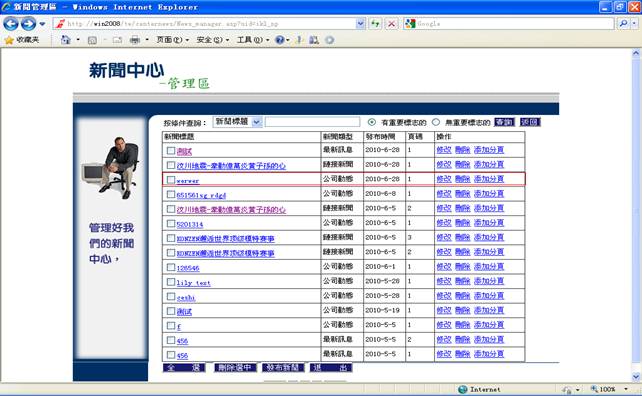642x396 pixels.
Task: Click the blue Help question mark icon
Action: pos(280,40)
